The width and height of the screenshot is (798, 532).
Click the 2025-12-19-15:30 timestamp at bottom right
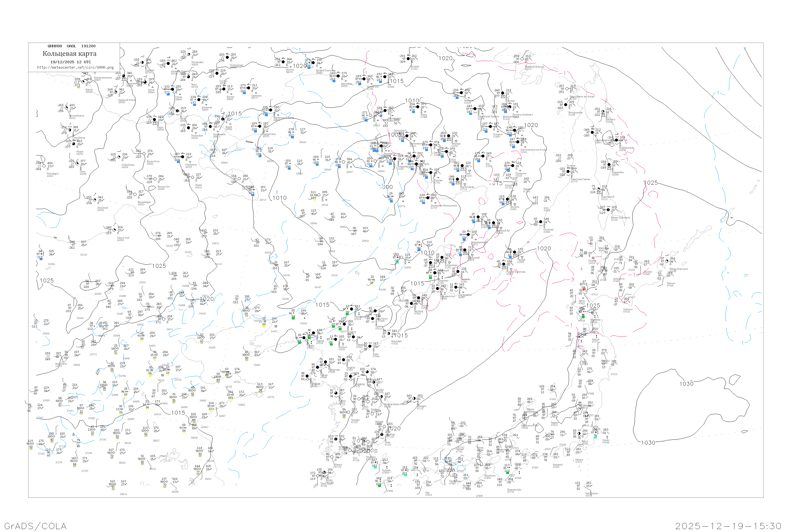coord(728,526)
